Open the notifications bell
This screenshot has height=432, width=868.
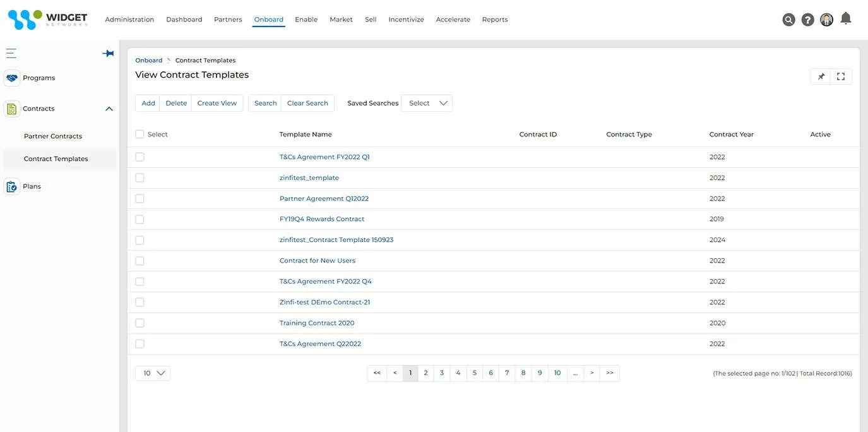(846, 18)
